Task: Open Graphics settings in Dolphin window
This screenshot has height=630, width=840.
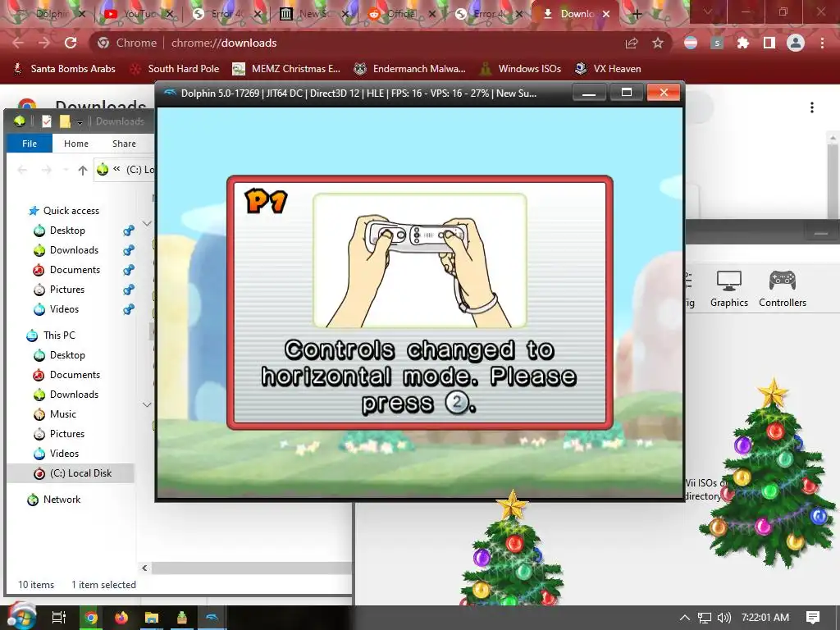Action: point(728,290)
